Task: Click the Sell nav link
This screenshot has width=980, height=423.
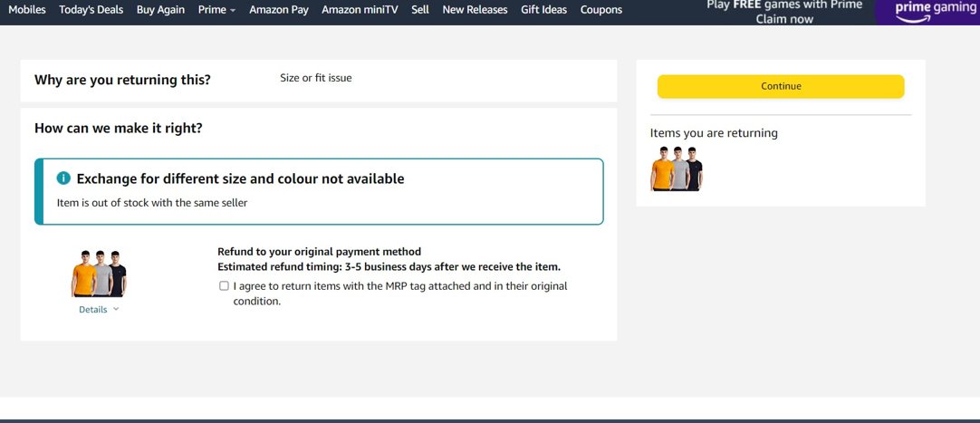Action: [x=420, y=9]
